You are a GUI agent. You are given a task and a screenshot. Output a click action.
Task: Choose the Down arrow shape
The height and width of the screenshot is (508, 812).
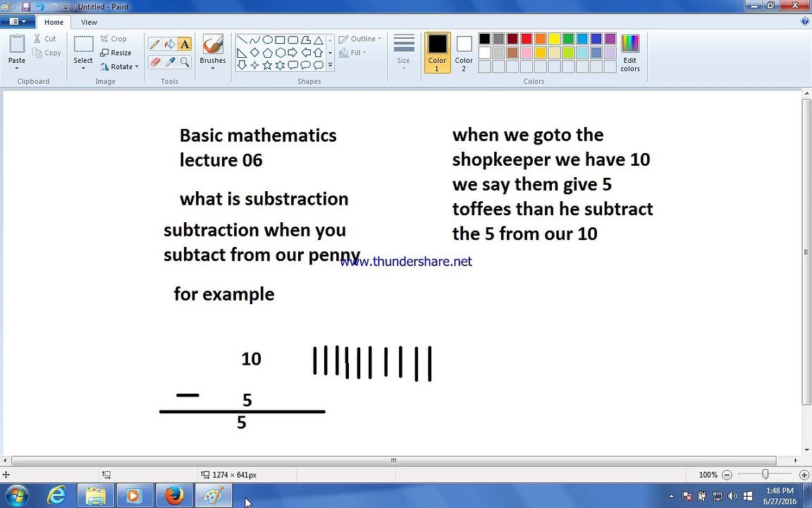point(242,65)
